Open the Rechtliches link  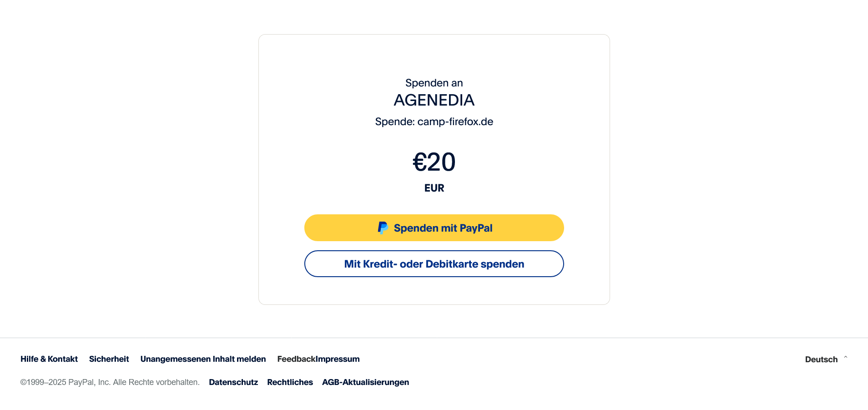[290, 382]
